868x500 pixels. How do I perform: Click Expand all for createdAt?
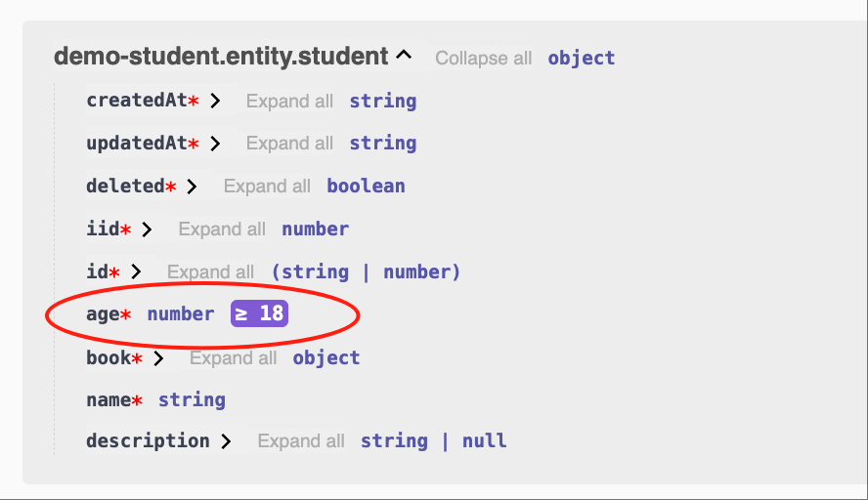(x=289, y=102)
